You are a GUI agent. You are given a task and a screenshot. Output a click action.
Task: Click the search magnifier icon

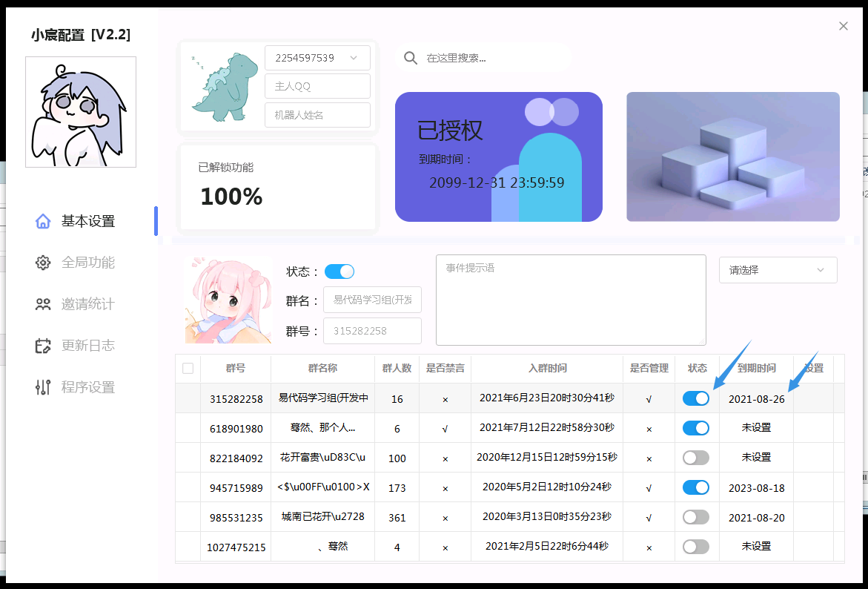(410, 58)
